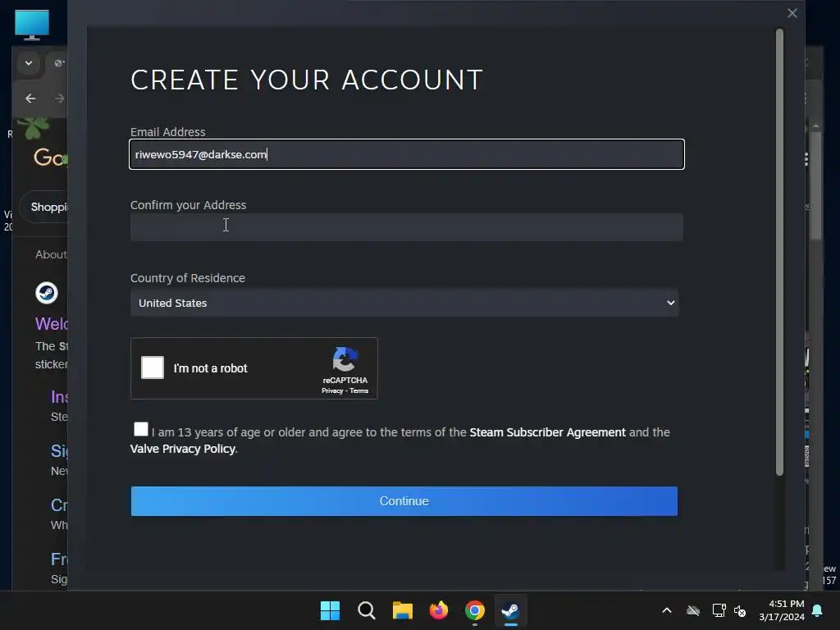Open Chrome's tab search chevron

point(29,63)
